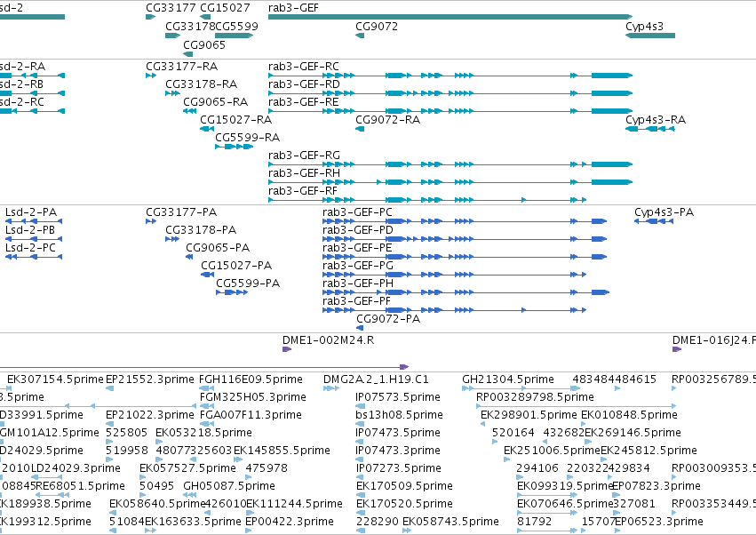Open protein rab3-GEF-PE label
Viewport: 756px width, 535px height.
pyautogui.click(x=357, y=247)
